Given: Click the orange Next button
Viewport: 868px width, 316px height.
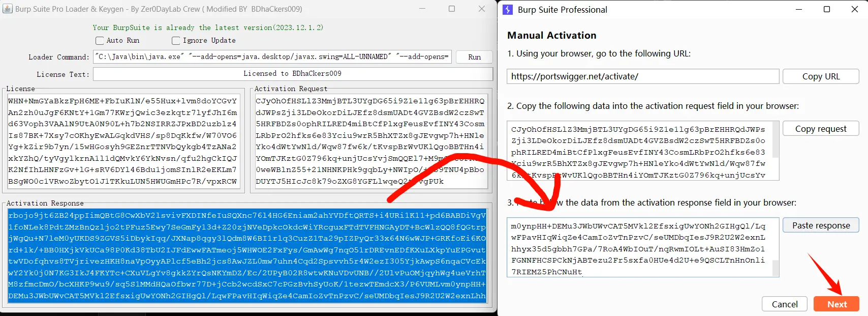Looking at the screenshot, I should coord(836,304).
